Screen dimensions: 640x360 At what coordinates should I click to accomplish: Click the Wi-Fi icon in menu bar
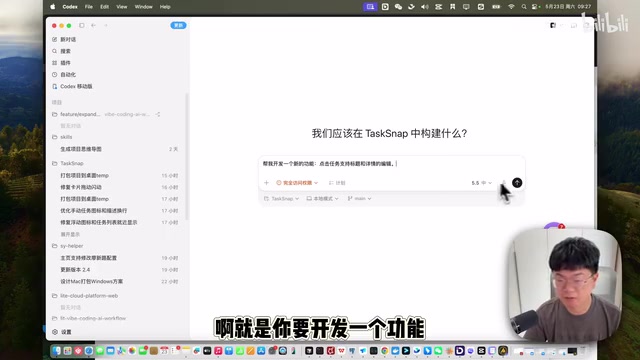511,7
